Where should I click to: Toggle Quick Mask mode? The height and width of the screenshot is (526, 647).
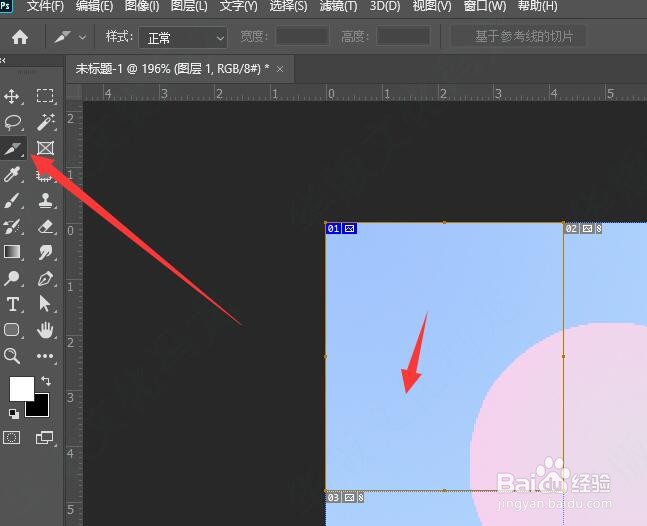pyautogui.click(x=11, y=437)
